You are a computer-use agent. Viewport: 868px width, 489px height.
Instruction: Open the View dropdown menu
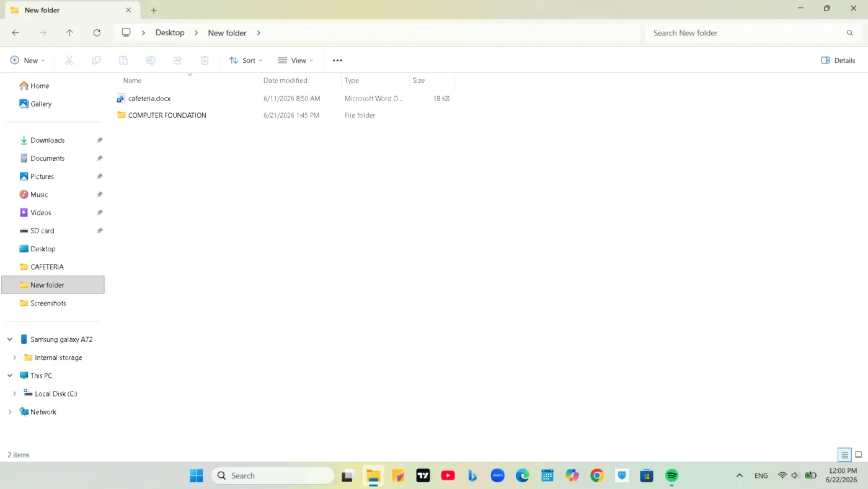click(x=296, y=60)
